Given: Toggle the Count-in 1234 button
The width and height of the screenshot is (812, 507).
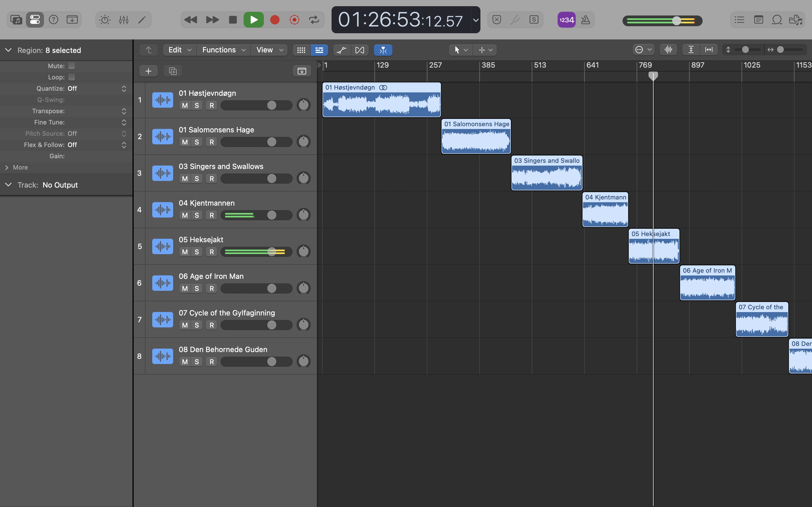Looking at the screenshot, I should pos(566,20).
